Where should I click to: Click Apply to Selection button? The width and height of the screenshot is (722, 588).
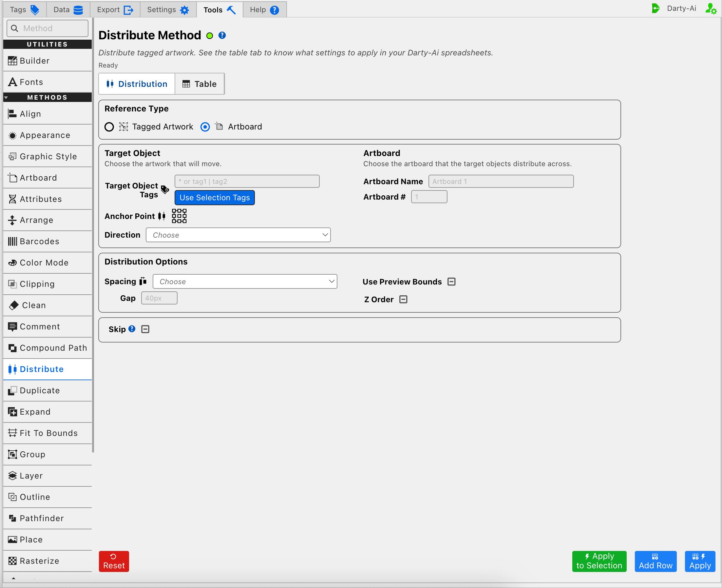599,561
